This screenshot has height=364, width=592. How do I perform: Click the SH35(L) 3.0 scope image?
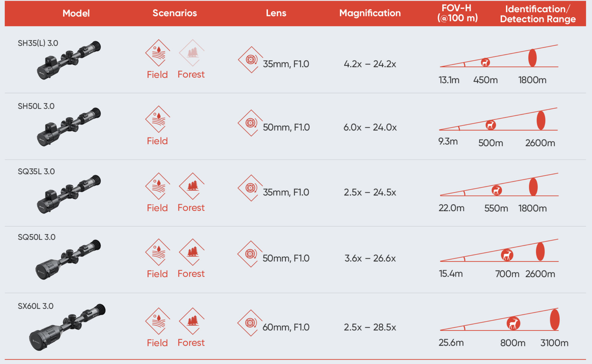click(x=69, y=60)
